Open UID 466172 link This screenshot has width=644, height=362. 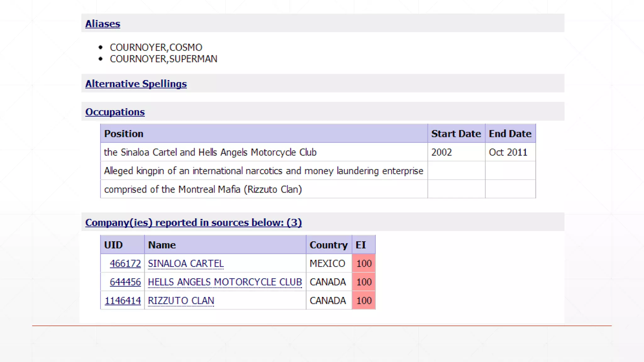[125, 264]
